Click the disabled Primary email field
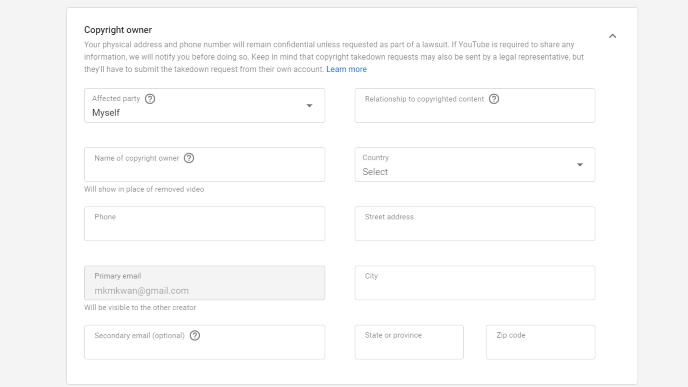688x387 pixels. coord(204,283)
